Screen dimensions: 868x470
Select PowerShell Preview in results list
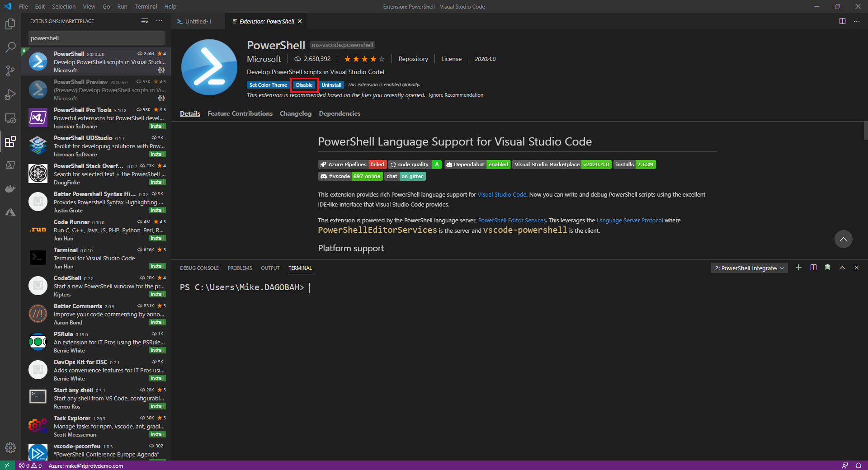coord(96,89)
